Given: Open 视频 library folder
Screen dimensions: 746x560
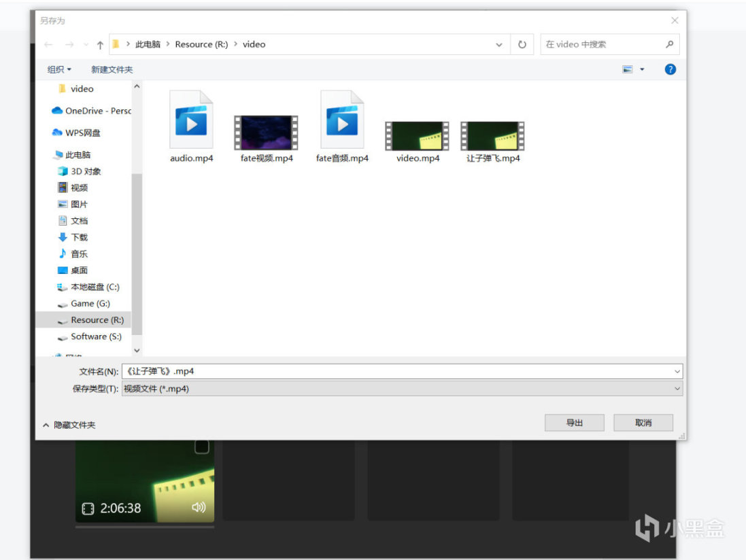Looking at the screenshot, I should (73, 188).
